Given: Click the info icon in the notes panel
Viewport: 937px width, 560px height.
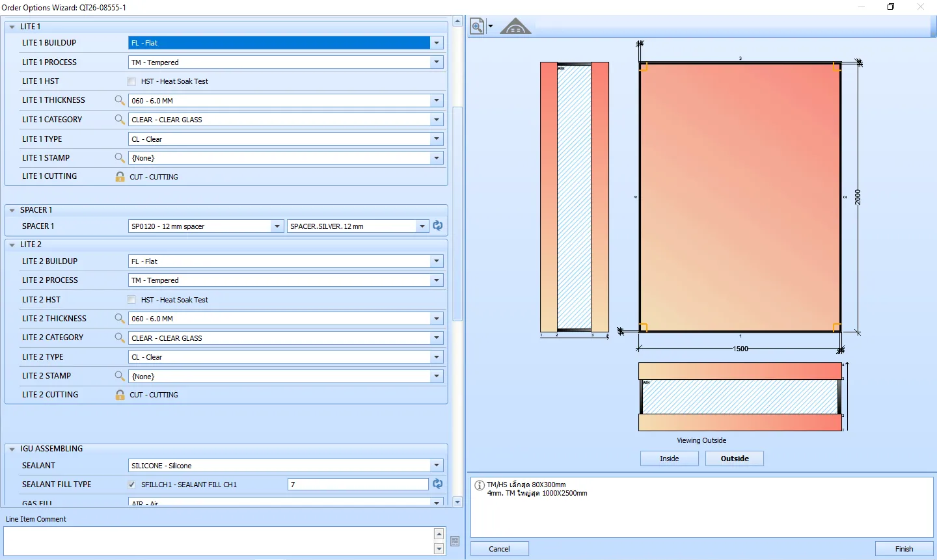Looking at the screenshot, I should coord(480,485).
